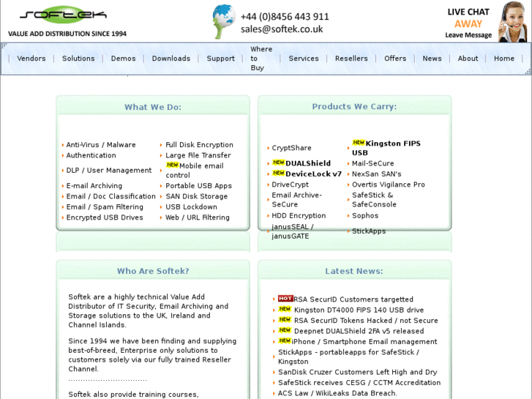
Task: Read RSA SecurID Customers targetted news
Action: click(353, 299)
